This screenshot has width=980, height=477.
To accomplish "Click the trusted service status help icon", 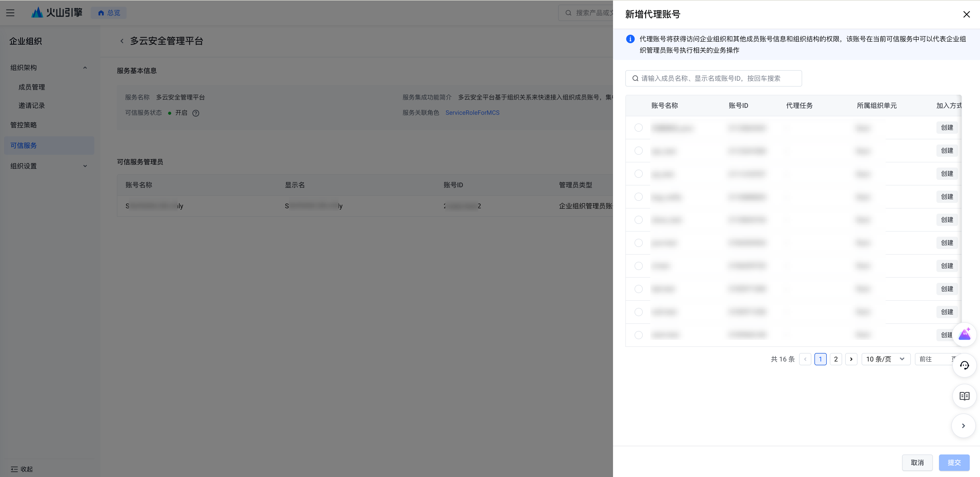I will coord(196,113).
